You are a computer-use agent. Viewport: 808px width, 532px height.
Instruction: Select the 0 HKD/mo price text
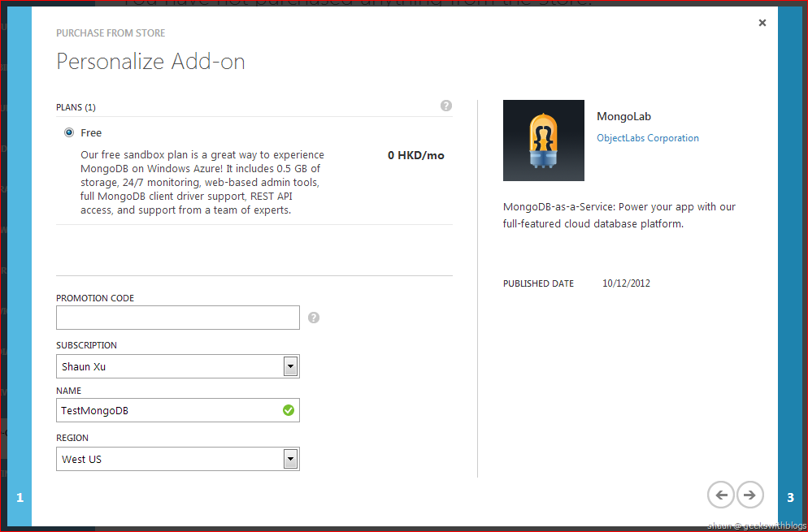coord(416,155)
